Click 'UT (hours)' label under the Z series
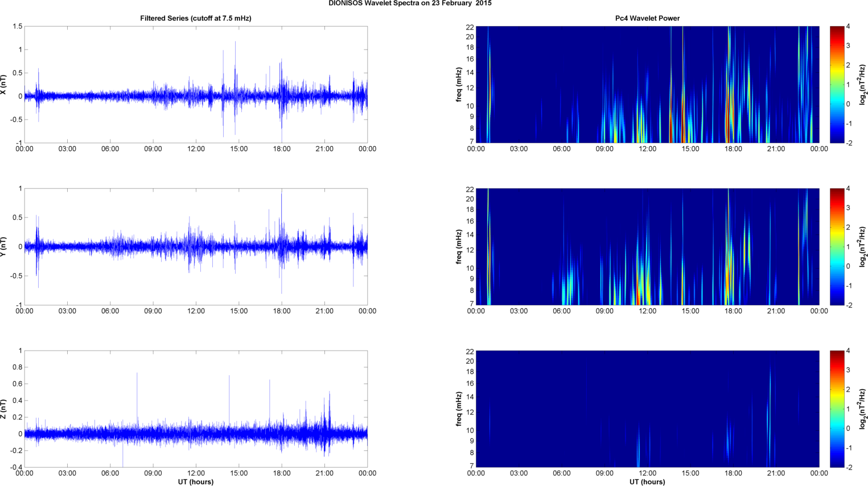The width and height of the screenshot is (868, 486). click(196, 482)
